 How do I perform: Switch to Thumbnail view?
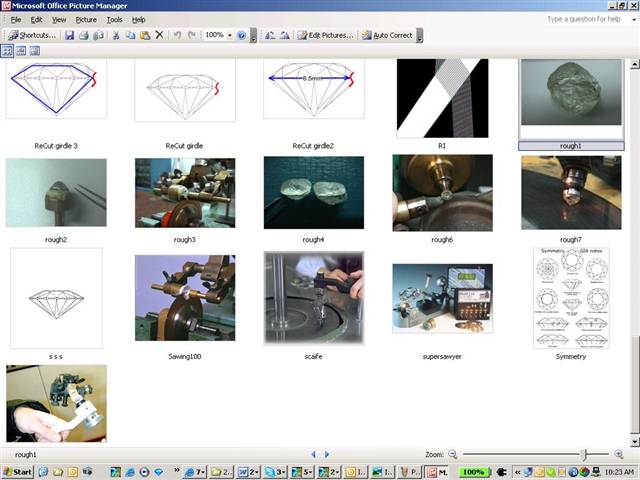pos(7,51)
